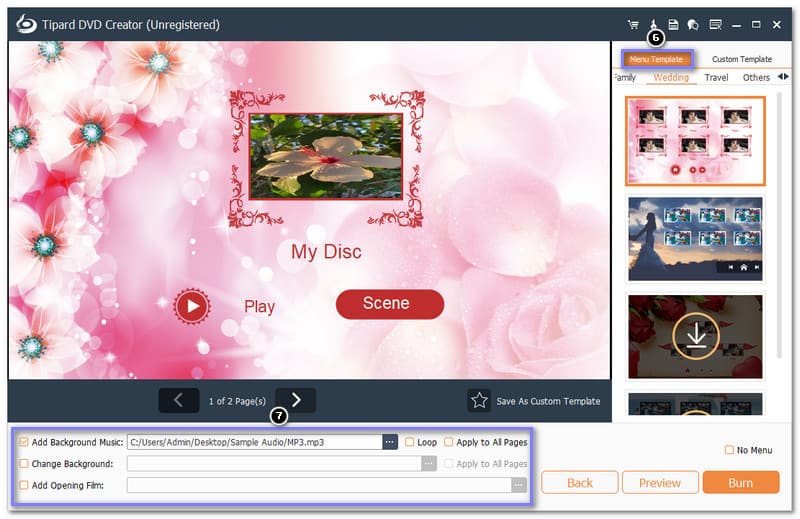Image resolution: width=800 pixels, height=519 pixels.
Task: Click the Preview button
Action: (x=660, y=483)
